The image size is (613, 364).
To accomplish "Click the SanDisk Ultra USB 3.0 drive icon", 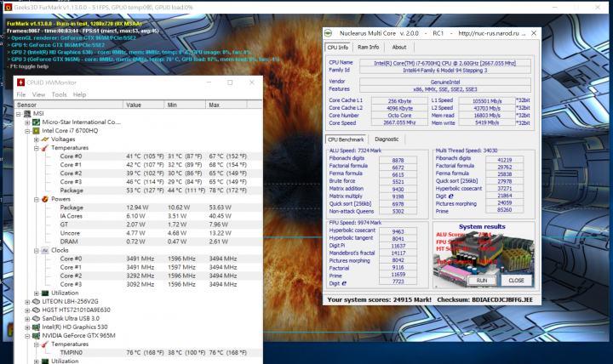I will pos(36,319).
